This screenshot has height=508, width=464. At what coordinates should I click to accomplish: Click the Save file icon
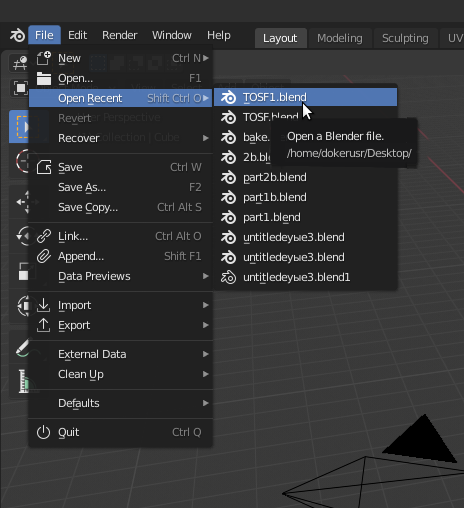(x=44, y=167)
